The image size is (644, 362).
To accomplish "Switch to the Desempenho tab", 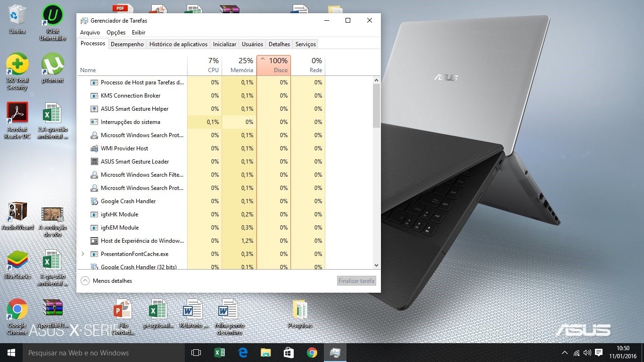I will tap(127, 44).
